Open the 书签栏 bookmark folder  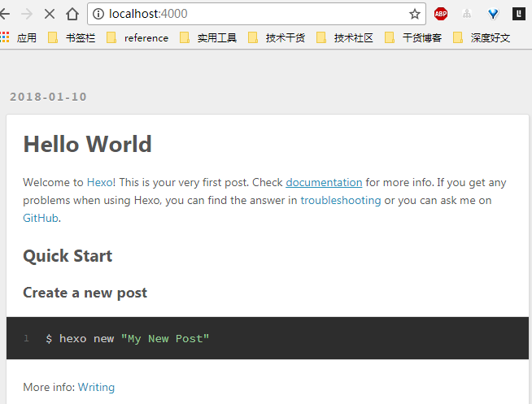(x=72, y=37)
